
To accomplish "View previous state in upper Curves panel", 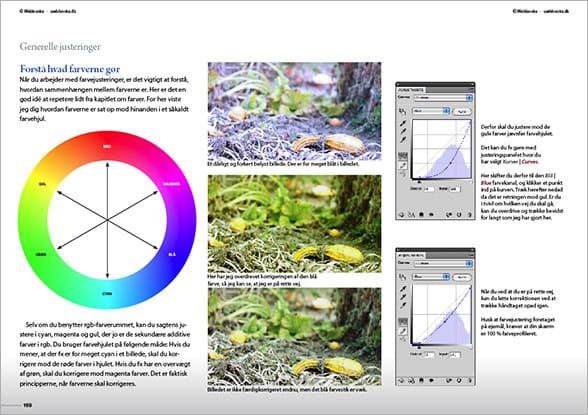I will coord(449,214).
